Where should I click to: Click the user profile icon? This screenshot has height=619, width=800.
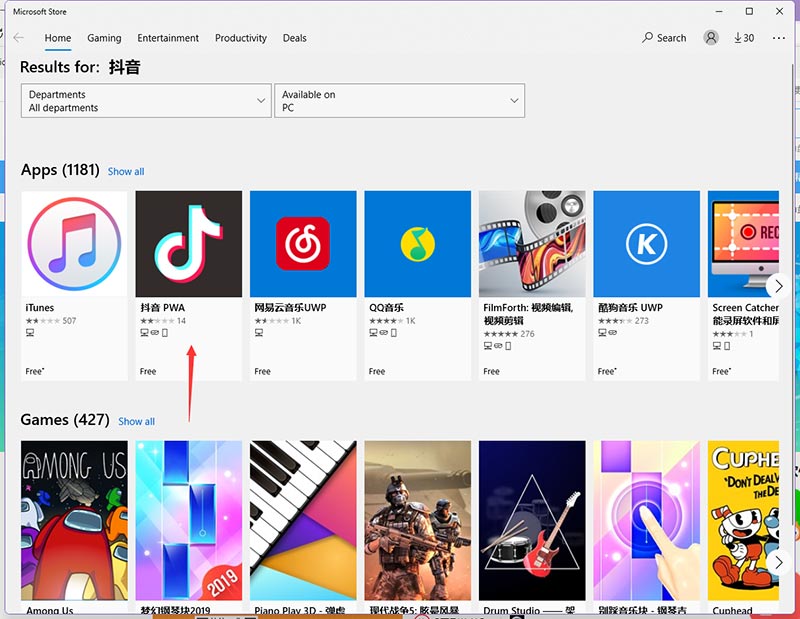click(x=709, y=37)
